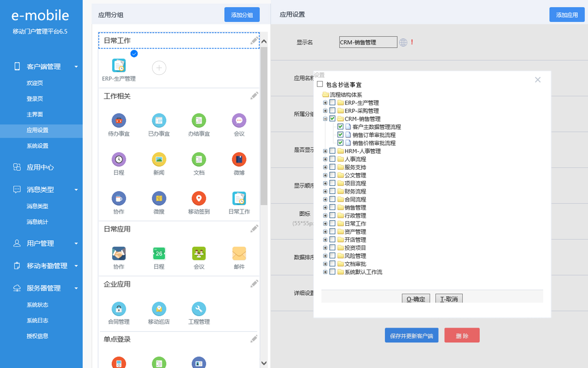Toggle the 消息类型 sidebar menu arrow

[76, 190]
